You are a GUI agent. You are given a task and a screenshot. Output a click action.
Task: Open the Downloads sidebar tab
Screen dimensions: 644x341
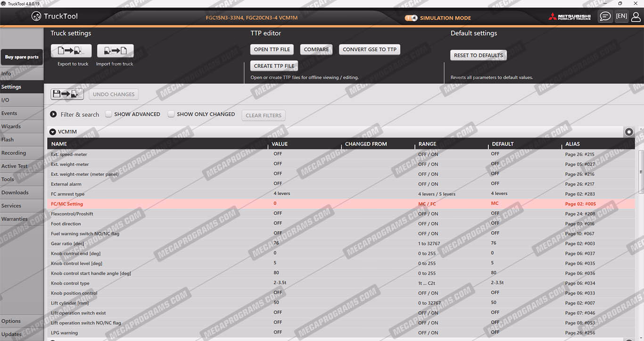(22, 192)
